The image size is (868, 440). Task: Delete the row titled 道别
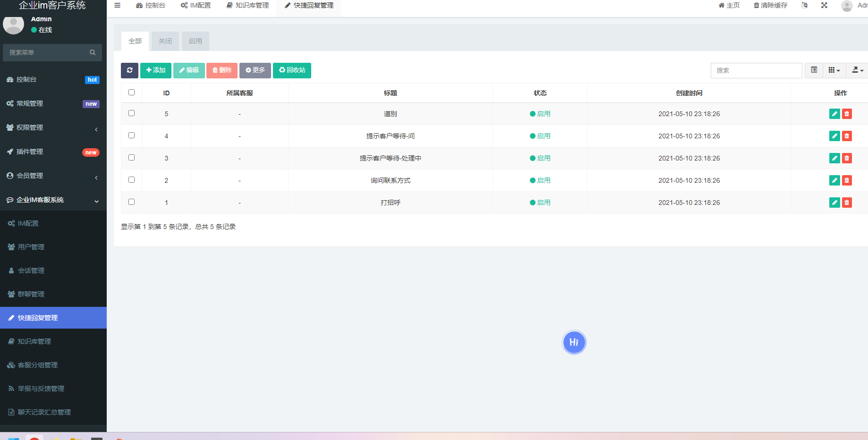click(847, 114)
